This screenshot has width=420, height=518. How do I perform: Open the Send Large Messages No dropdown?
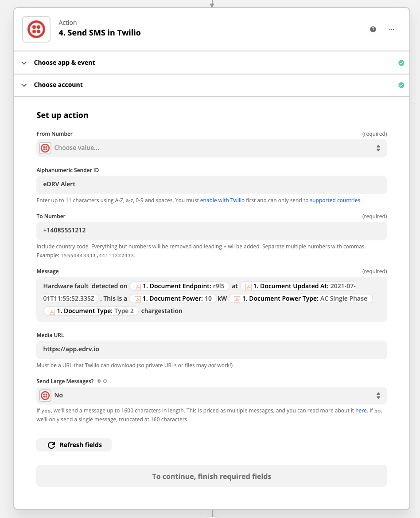211,396
